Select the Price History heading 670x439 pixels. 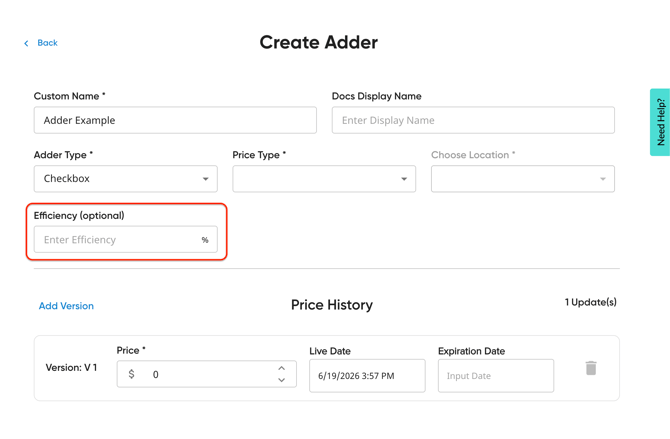coord(332,305)
